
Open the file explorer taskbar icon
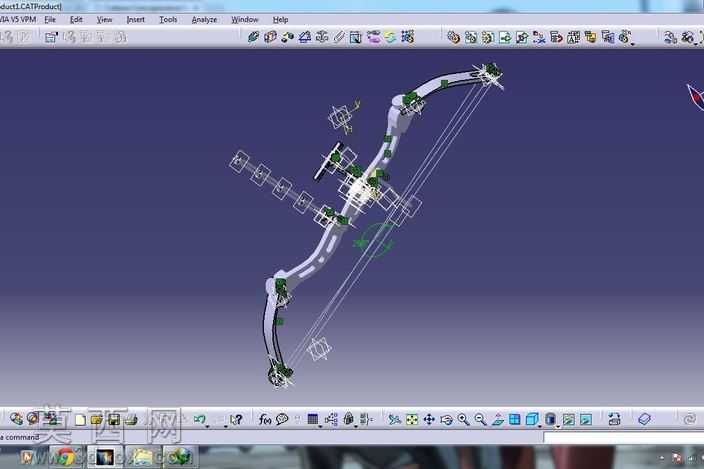tap(143, 457)
